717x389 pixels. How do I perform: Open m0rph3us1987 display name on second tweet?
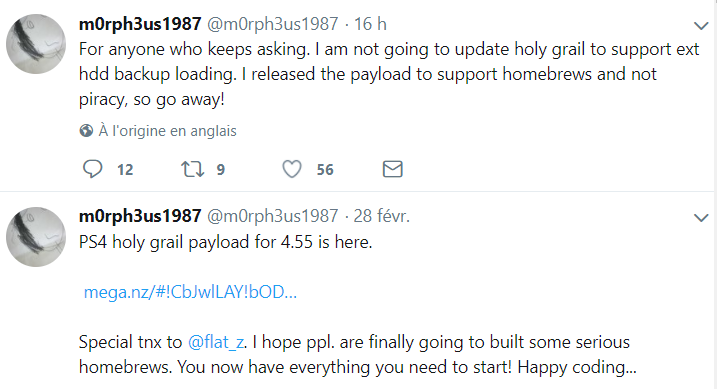click(140, 216)
